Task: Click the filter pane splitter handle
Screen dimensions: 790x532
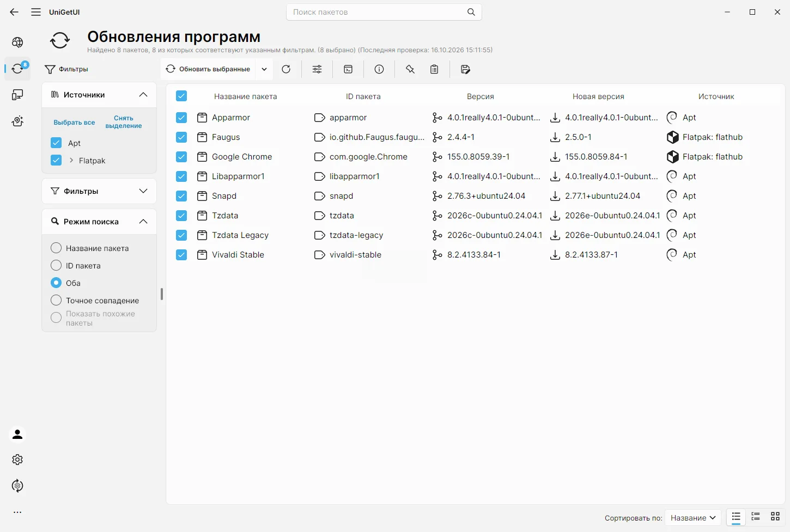Action: [162, 294]
